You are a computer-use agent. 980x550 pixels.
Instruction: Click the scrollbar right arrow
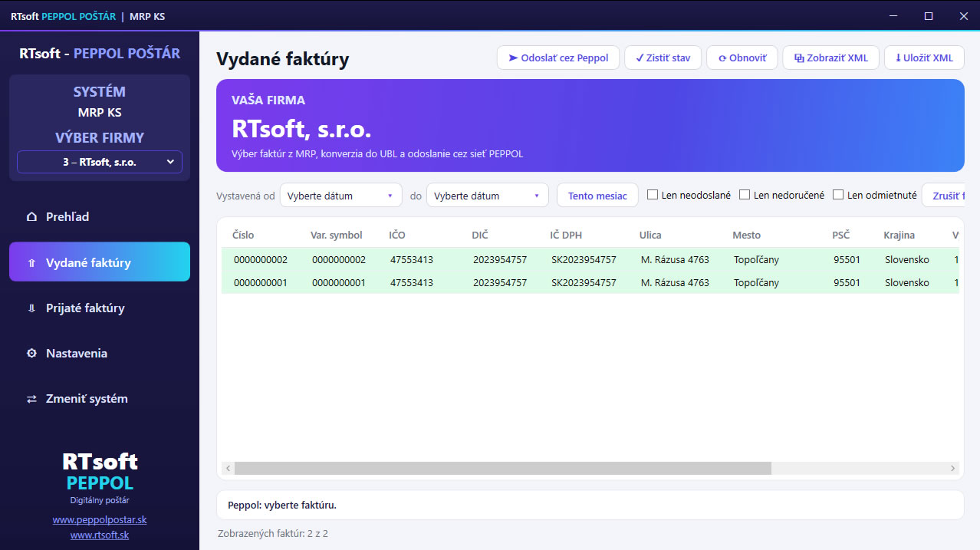953,468
